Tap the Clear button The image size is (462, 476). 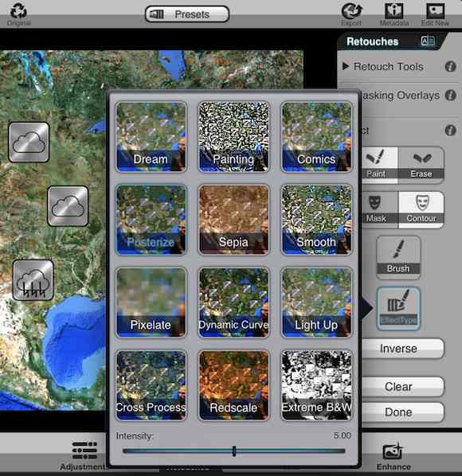pyautogui.click(x=402, y=386)
